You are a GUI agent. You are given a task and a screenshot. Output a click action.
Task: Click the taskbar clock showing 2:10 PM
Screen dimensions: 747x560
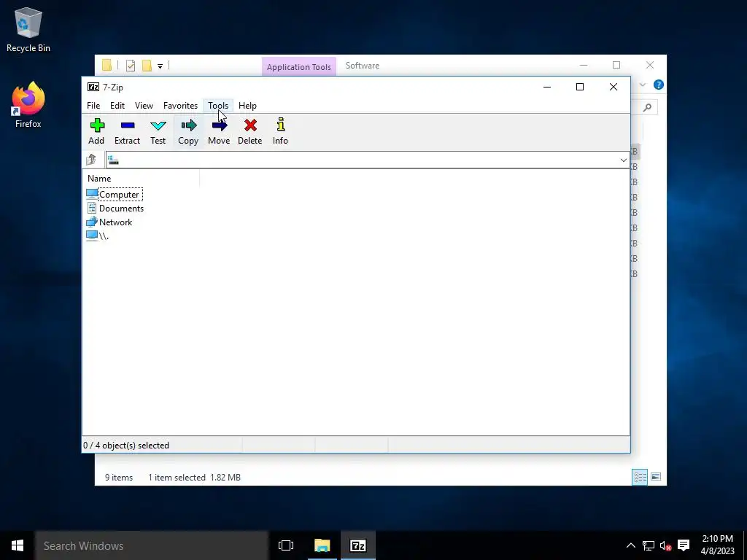pos(718,545)
